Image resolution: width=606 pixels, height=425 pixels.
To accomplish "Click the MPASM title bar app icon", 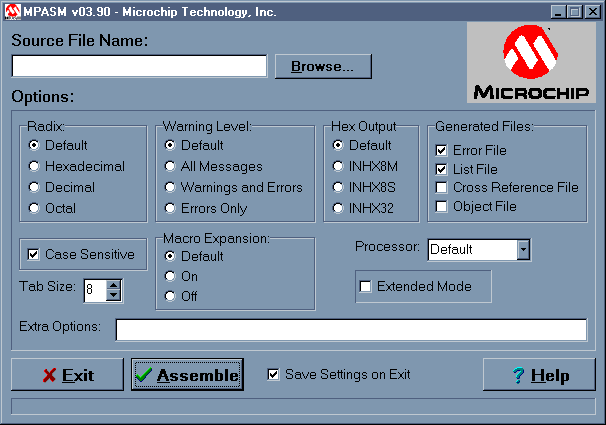I will pos(12,12).
